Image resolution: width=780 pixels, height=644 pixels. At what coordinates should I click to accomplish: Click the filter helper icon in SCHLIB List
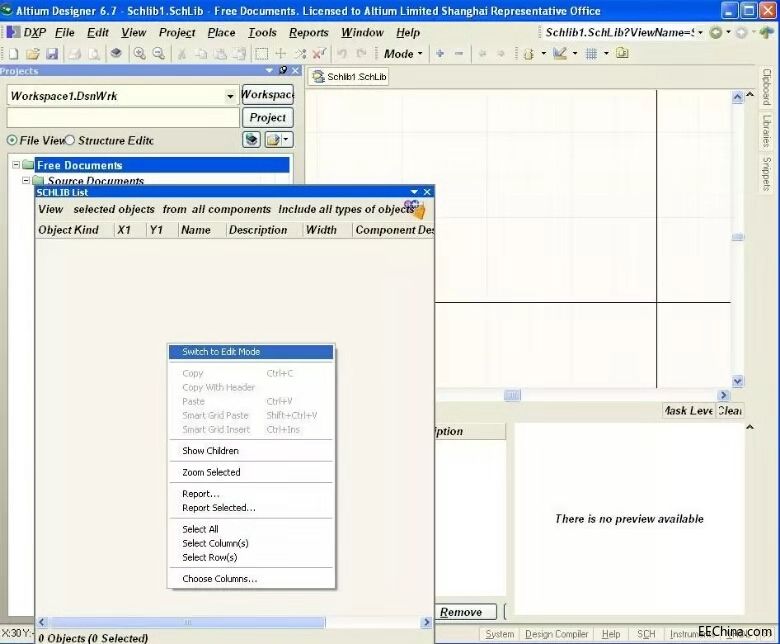click(x=415, y=209)
